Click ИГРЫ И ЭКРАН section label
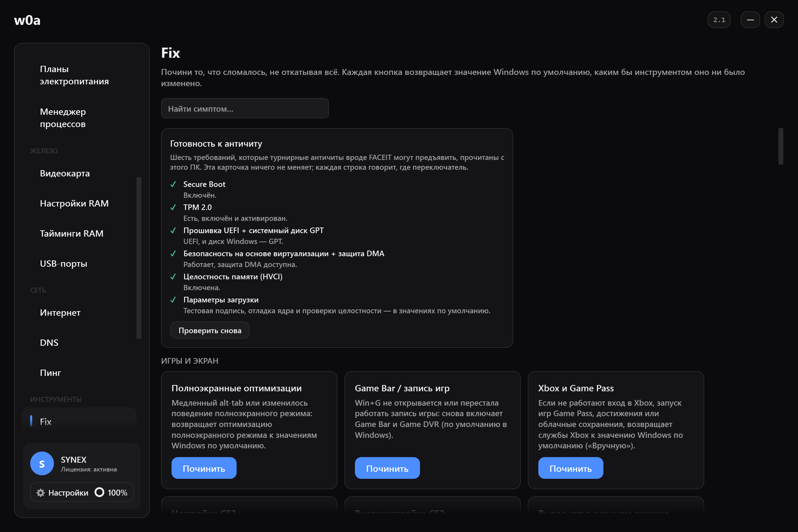 (190, 360)
